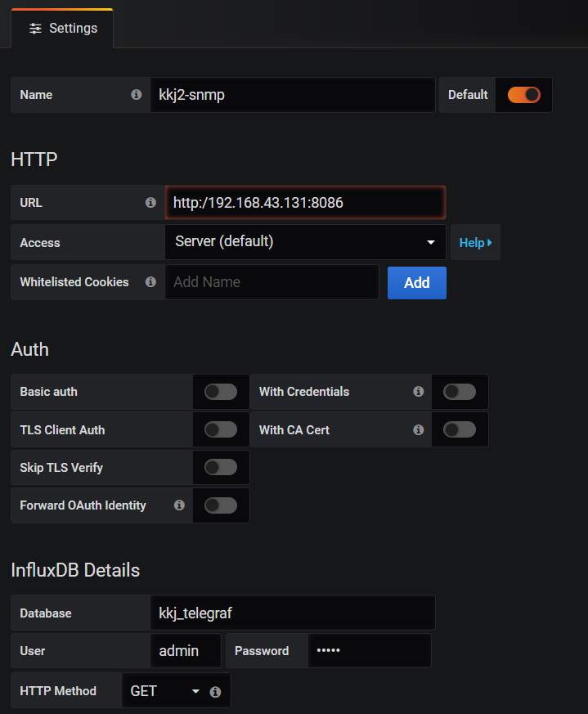
Task: Click the URL input field
Action: click(305, 203)
